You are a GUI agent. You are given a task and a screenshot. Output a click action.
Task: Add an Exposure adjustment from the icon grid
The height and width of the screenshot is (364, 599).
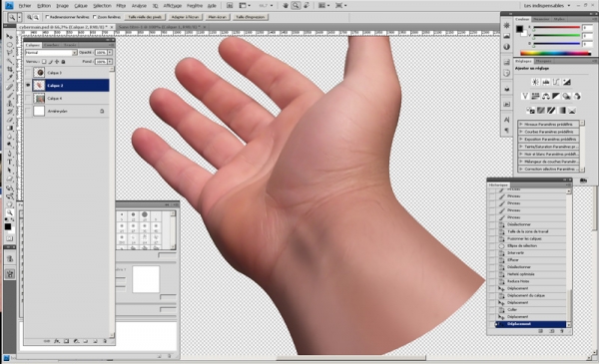pyautogui.click(x=566, y=82)
